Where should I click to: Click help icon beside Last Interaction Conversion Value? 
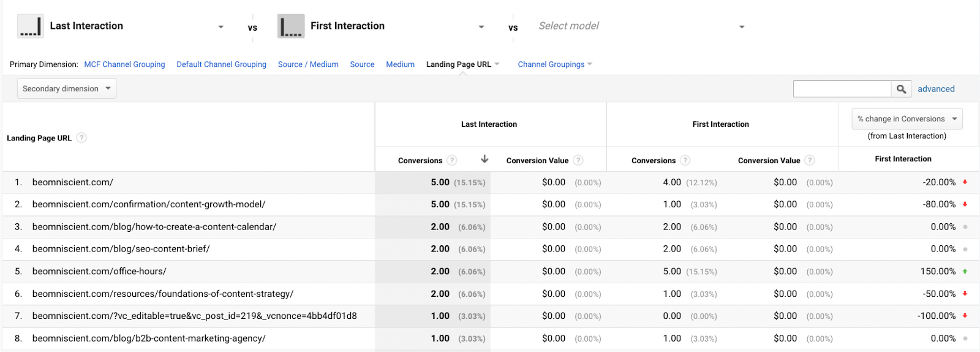(578, 161)
